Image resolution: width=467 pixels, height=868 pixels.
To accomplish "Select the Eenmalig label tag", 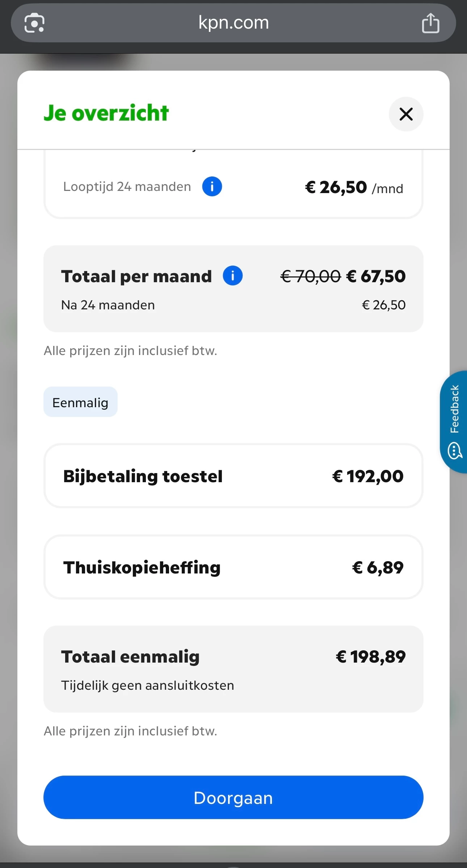I will [80, 402].
